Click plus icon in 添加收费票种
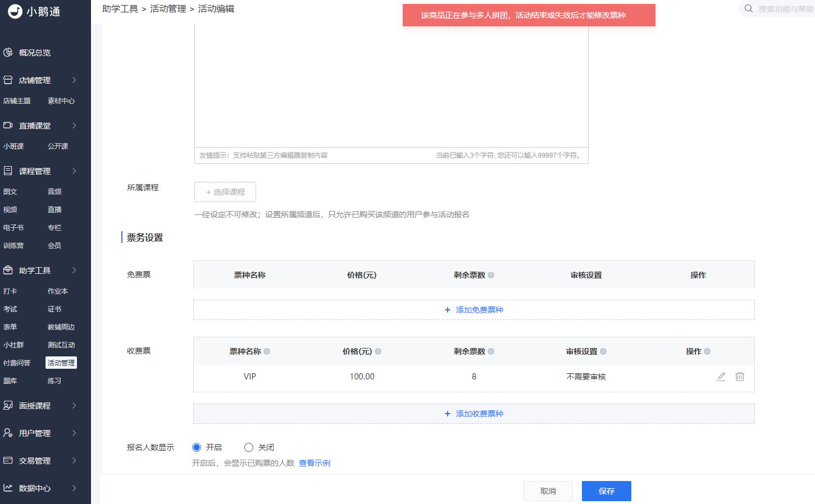The width and height of the screenshot is (815, 504). point(448,414)
